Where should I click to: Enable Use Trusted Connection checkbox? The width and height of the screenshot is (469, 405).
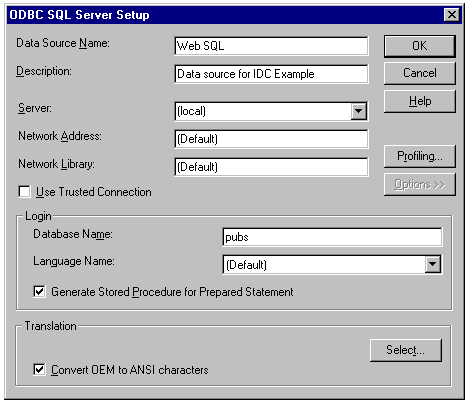click(x=24, y=192)
